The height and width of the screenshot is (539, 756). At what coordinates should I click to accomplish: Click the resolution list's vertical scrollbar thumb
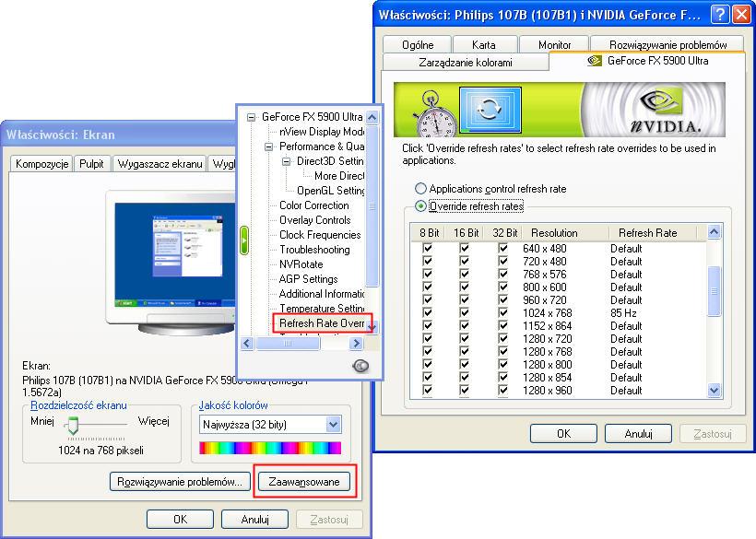coord(715,291)
